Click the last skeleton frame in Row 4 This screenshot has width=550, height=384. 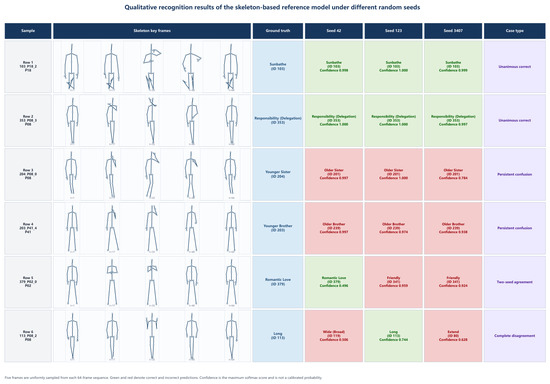(231, 228)
